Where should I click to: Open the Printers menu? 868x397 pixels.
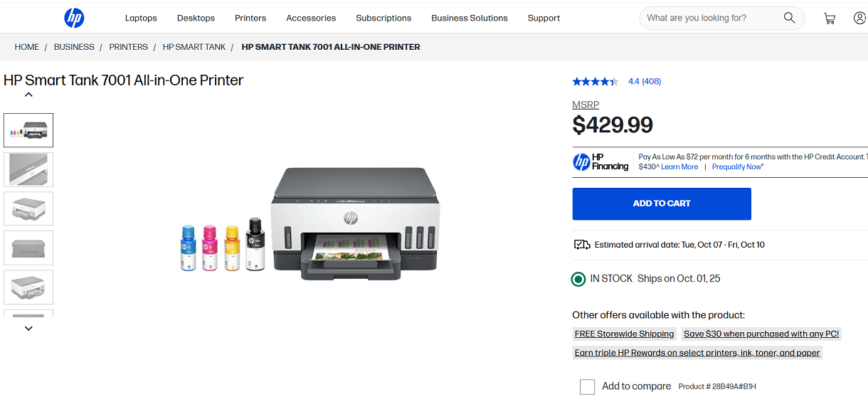pyautogui.click(x=250, y=18)
